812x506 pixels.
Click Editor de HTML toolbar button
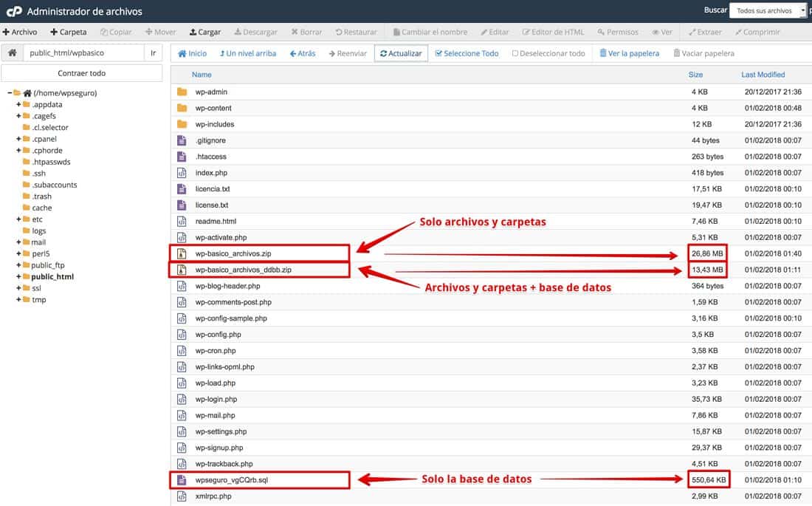(553, 33)
